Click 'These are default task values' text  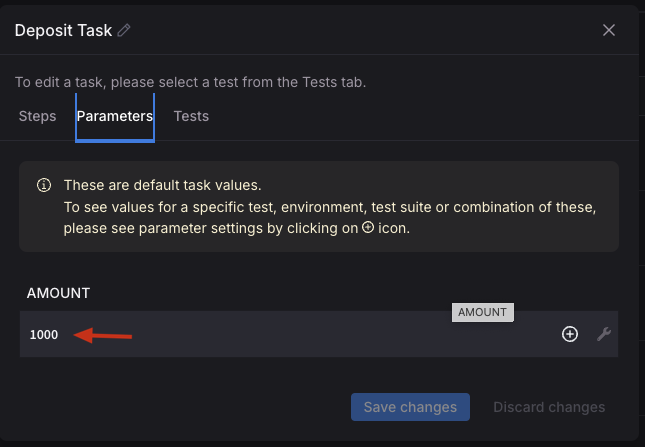[x=162, y=185]
